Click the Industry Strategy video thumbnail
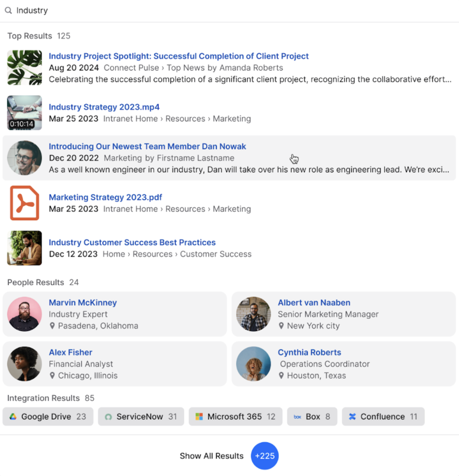The height and width of the screenshot is (476, 459). coord(25,113)
